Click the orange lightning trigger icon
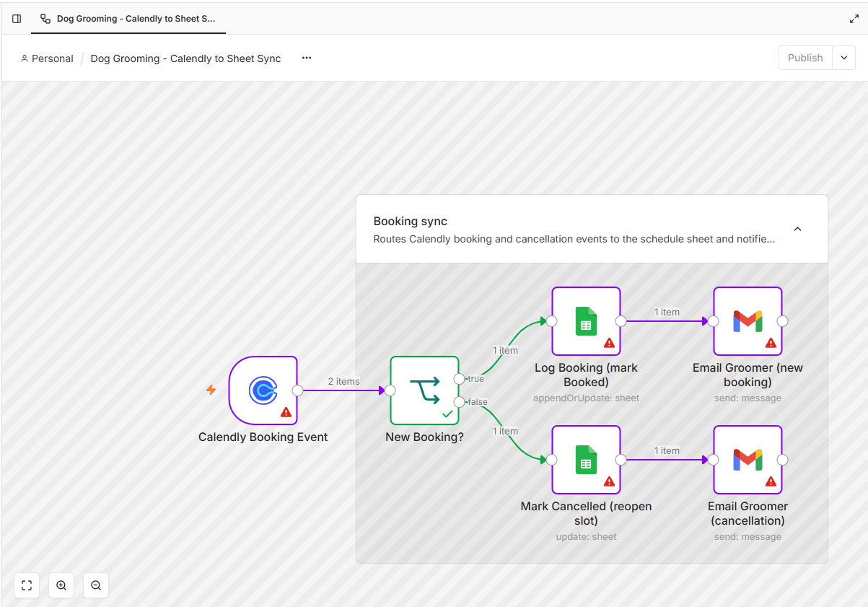Screen dimensions: 868x607 click(x=211, y=390)
